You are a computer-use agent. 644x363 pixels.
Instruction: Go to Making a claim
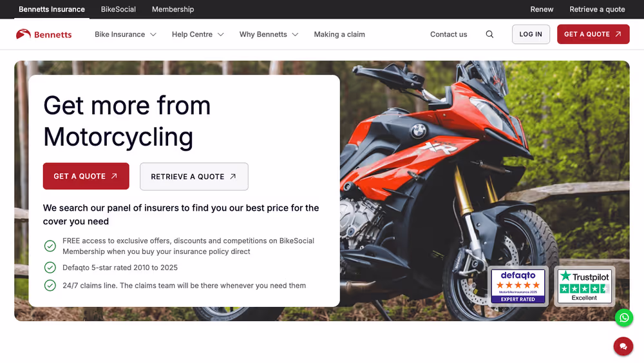pyautogui.click(x=339, y=34)
